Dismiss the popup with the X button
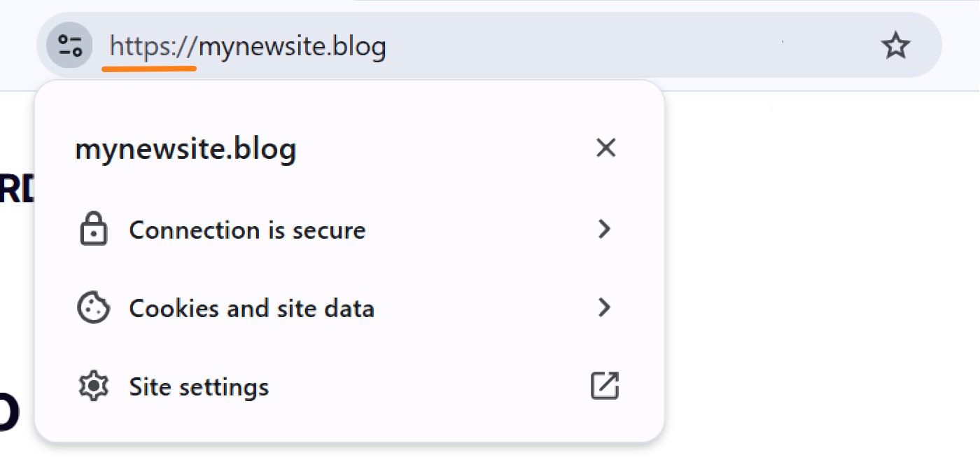The width and height of the screenshot is (980, 476). [x=605, y=148]
